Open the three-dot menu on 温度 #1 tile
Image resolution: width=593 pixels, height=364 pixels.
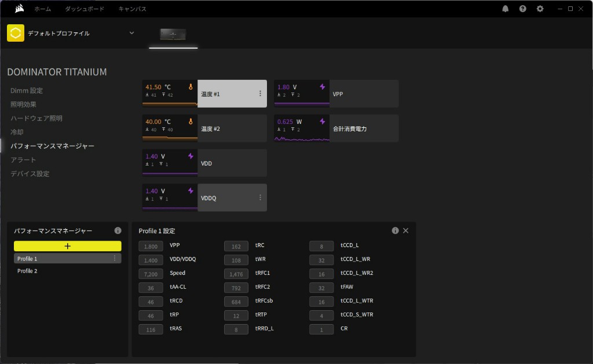pyautogui.click(x=260, y=94)
